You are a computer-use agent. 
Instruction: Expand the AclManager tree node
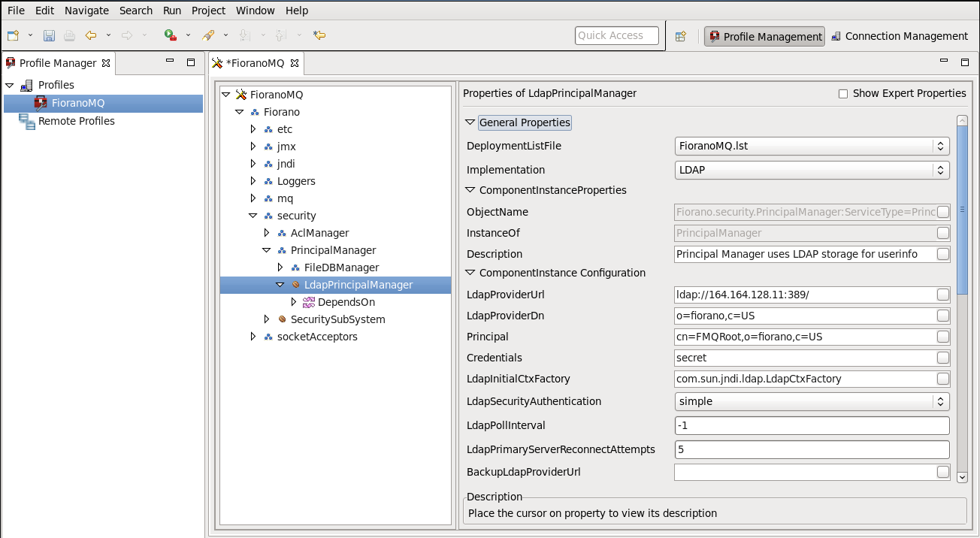point(267,233)
